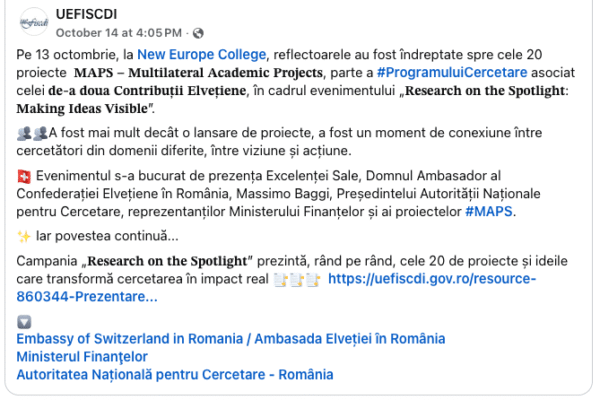Open the UEFISCDI page name
This screenshot has width=600, height=400.
coord(86,14)
